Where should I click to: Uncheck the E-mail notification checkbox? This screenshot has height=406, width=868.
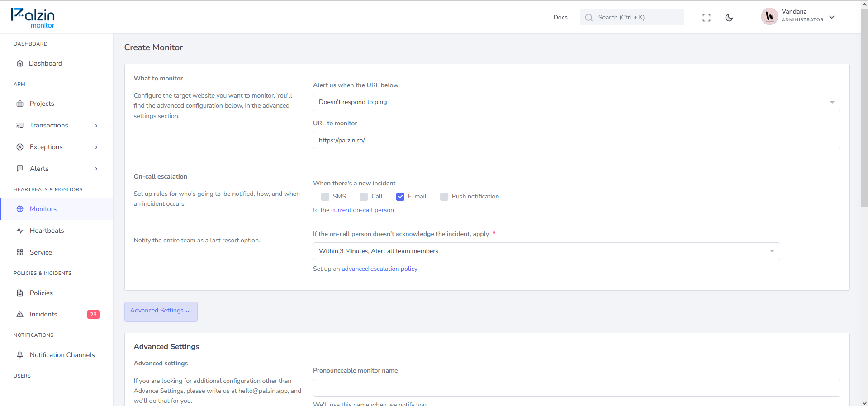coord(400,197)
